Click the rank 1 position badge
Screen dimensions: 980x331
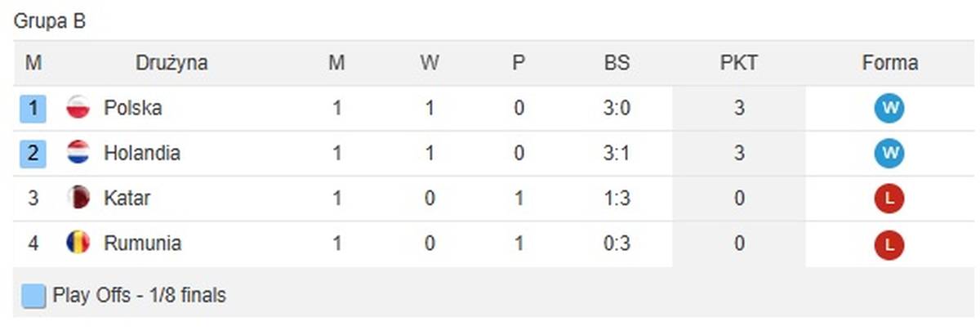coord(33,108)
